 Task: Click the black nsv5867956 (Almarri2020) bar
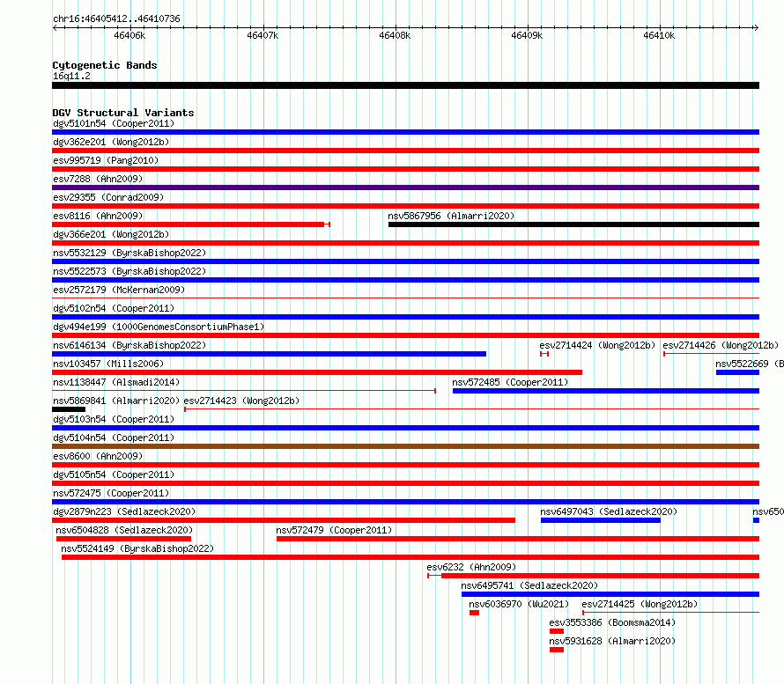[574, 224]
